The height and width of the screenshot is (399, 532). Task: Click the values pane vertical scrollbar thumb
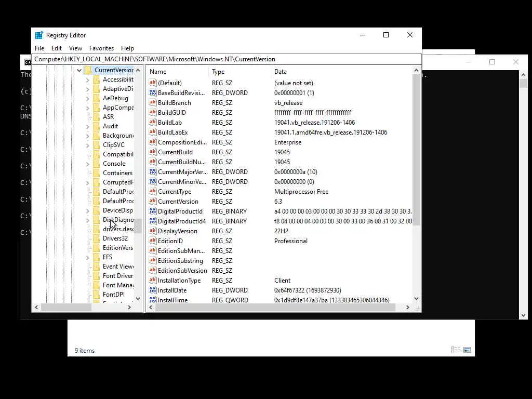tap(416, 149)
